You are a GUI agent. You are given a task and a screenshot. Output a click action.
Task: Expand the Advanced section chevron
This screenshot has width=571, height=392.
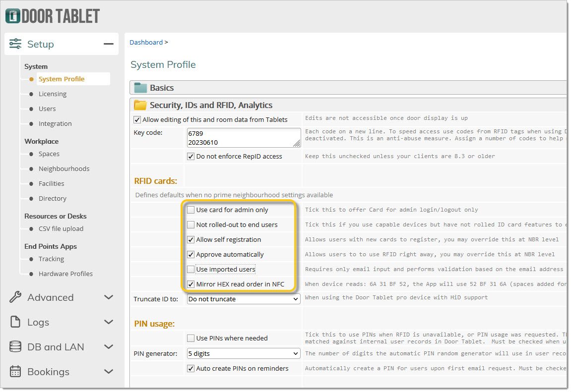pyautogui.click(x=109, y=297)
